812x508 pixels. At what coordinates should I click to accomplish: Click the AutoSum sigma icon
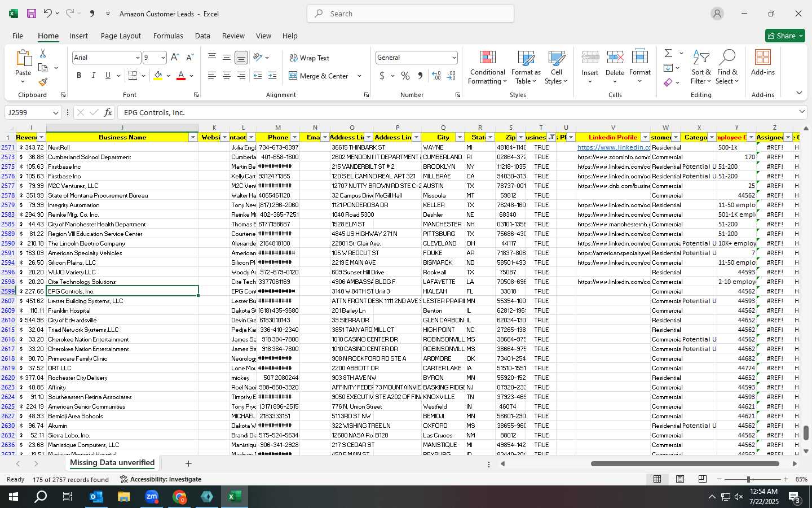(x=668, y=53)
